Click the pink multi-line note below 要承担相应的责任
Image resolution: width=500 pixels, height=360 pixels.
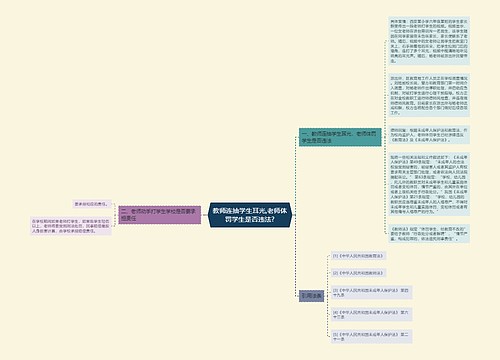click(x=71, y=226)
